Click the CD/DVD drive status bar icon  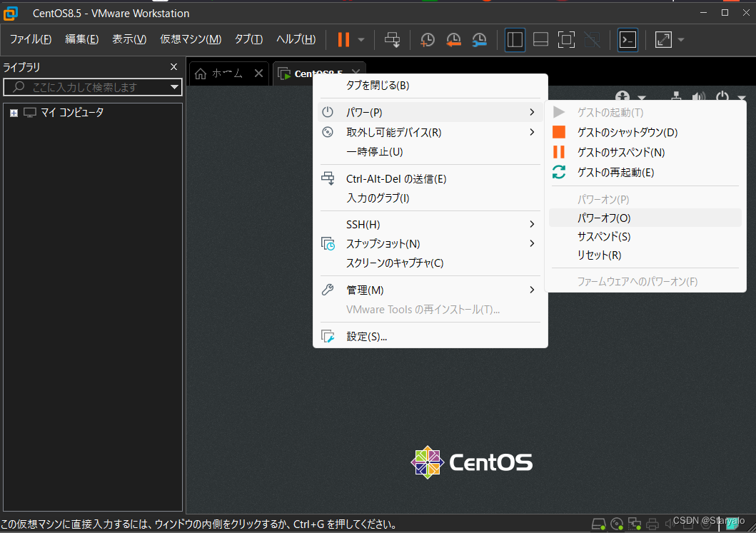[617, 524]
